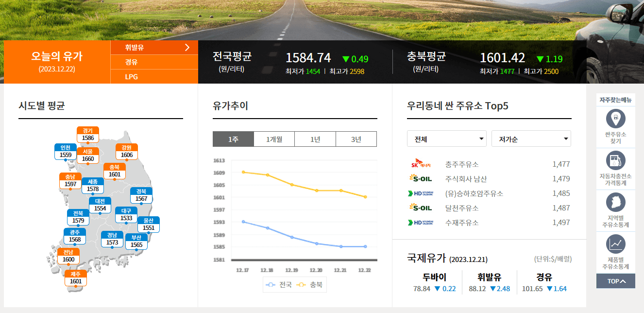The height and width of the screenshot is (313, 644).
Task: Toggle the 충북 series in chart legend
Action: coord(314,285)
